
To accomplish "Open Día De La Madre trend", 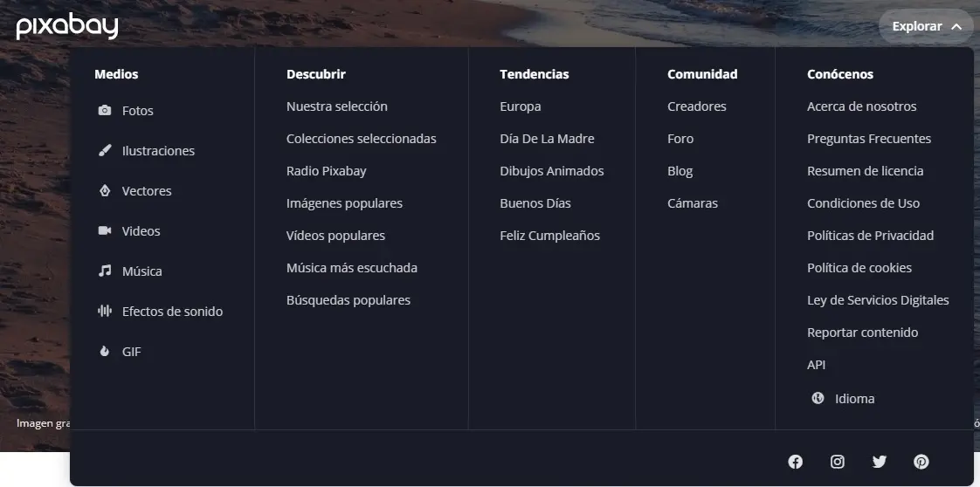I will [547, 139].
